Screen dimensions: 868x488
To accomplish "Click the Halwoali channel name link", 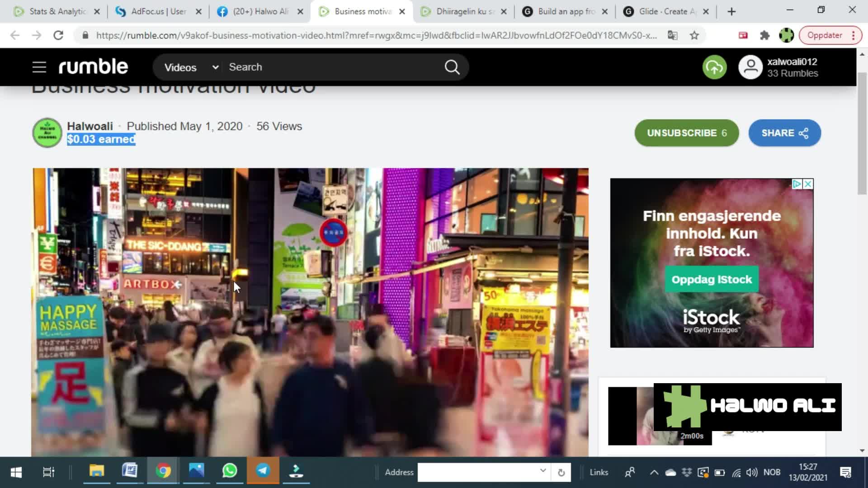I will coord(90,126).
